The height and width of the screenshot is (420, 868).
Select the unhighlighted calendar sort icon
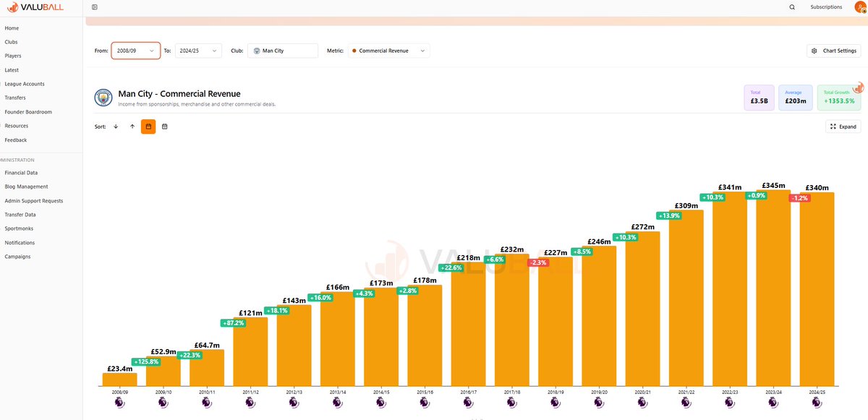click(x=165, y=127)
